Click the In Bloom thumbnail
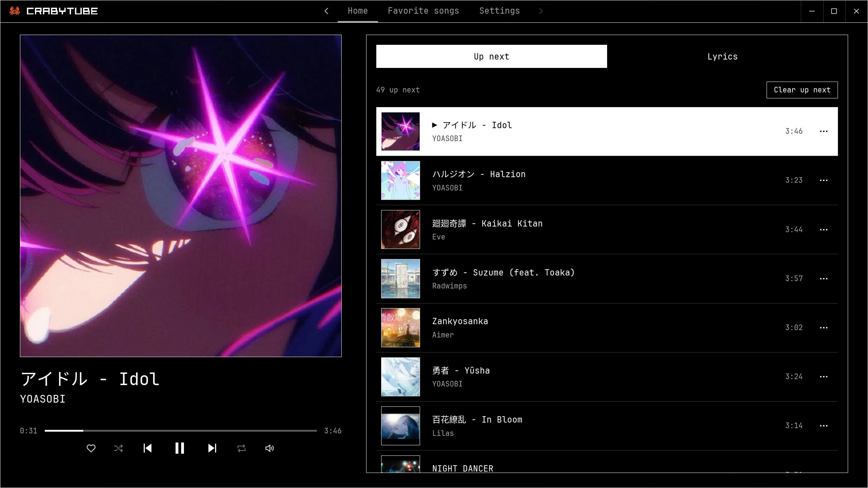This screenshot has width=868, height=488. pos(400,426)
